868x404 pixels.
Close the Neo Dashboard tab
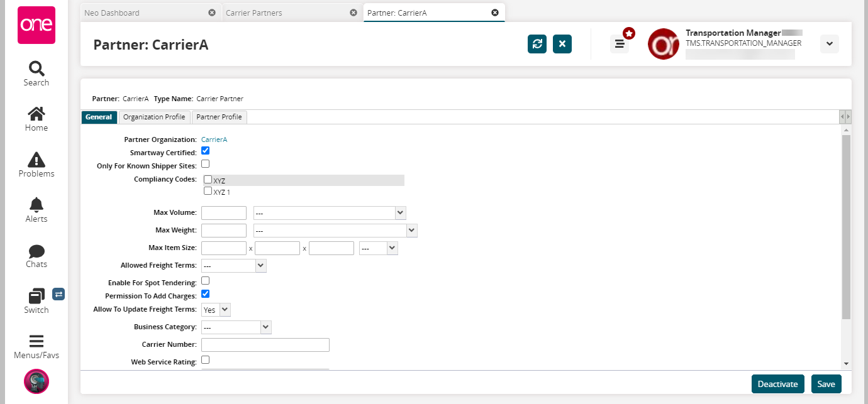(x=212, y=13)
